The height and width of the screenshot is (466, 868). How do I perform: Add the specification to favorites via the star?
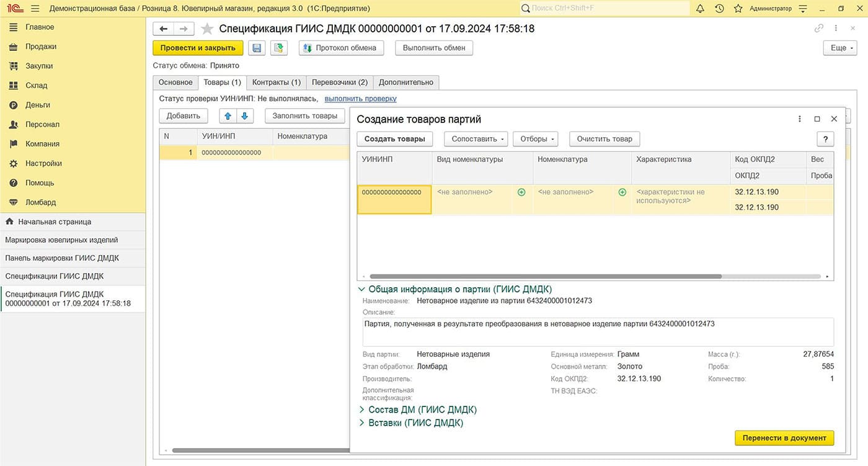coord(208,29)
